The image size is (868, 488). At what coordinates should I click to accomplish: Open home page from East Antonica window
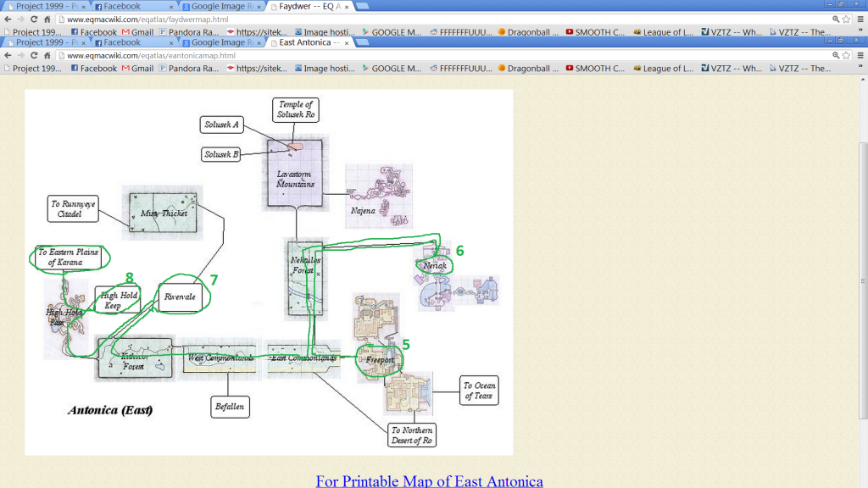(47, 55)
